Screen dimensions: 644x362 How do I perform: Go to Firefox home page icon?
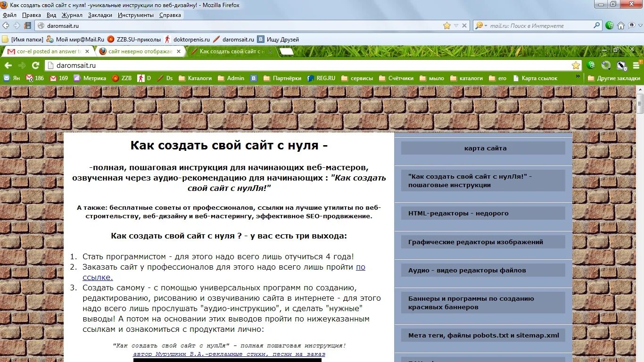(621, 25)
